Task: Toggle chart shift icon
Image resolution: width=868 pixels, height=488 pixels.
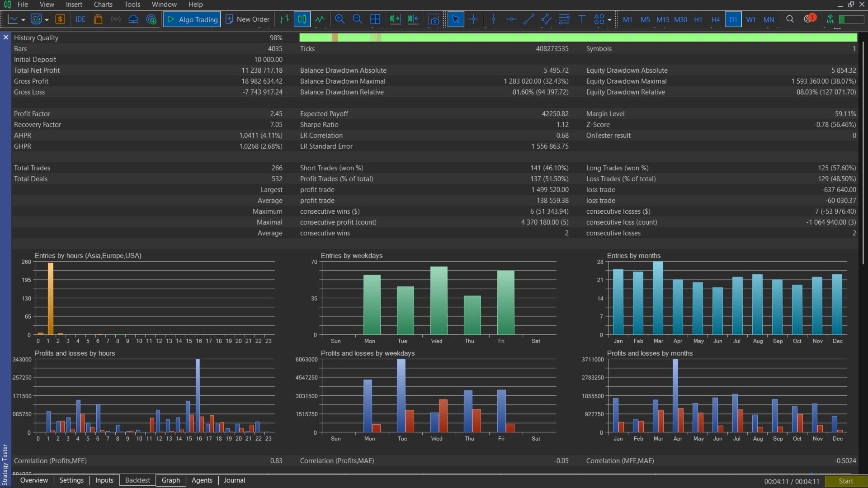Action: point(413,19)
